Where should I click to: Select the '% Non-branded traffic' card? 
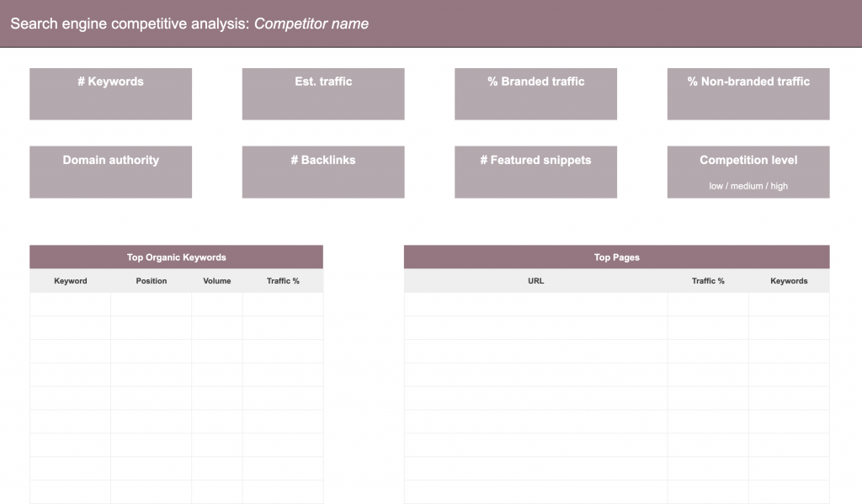[x=748, y=93]
